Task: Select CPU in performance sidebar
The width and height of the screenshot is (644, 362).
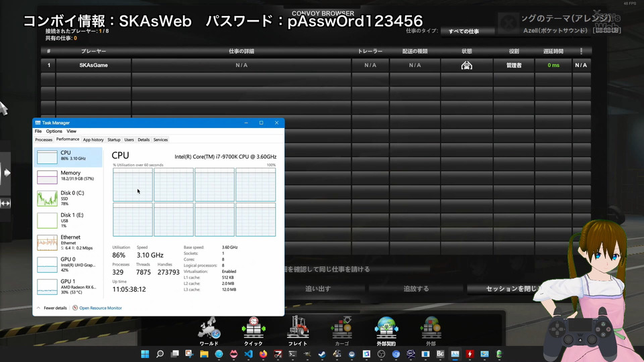Action: point(68,157)
